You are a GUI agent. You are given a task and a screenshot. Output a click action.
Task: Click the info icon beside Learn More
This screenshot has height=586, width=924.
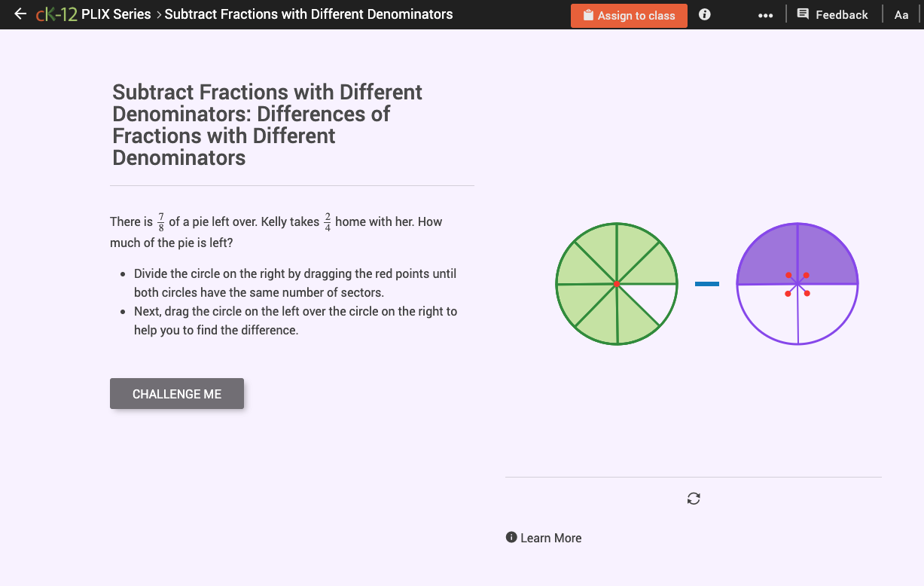(511, 537)
